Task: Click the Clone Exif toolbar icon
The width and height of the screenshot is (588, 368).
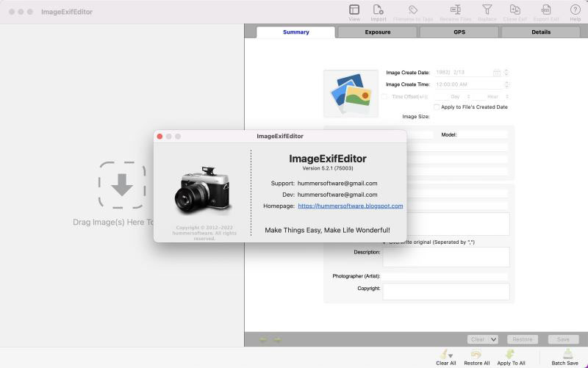Action: tap(515, 10)
